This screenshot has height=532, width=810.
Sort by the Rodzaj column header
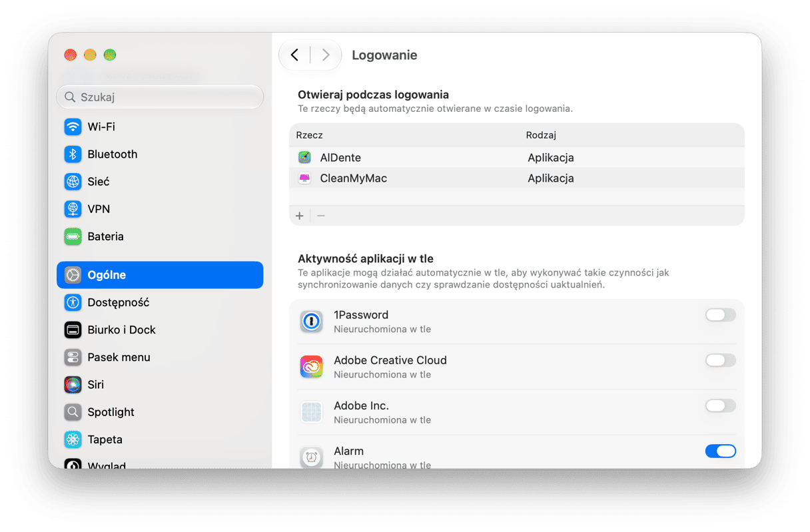coord(541,135)
